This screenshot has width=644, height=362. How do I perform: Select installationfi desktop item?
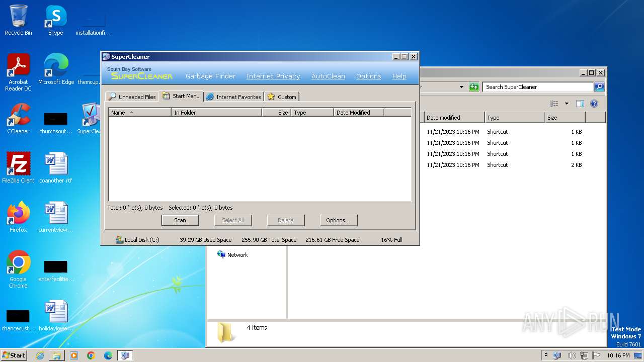[93, 23]
